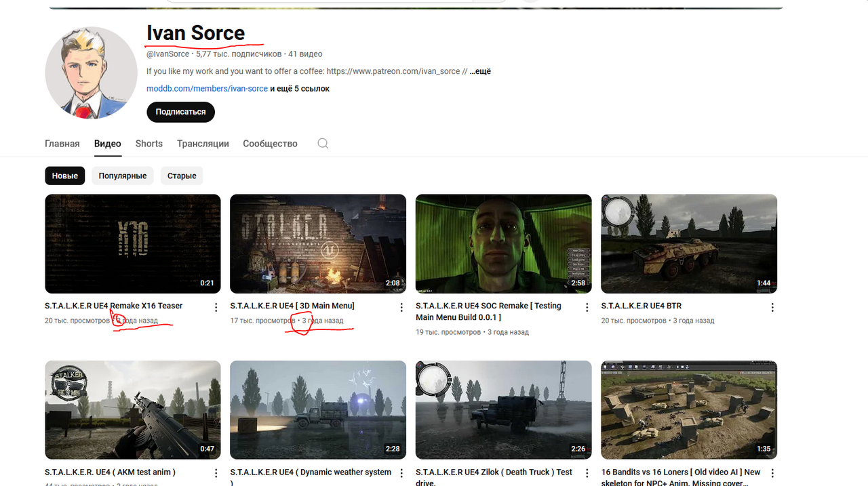The height and width of the screenshot is (486, 868).
Task: Open the 16 Bandits vs 16 Loners thumbnail
Action: (689, 410)
